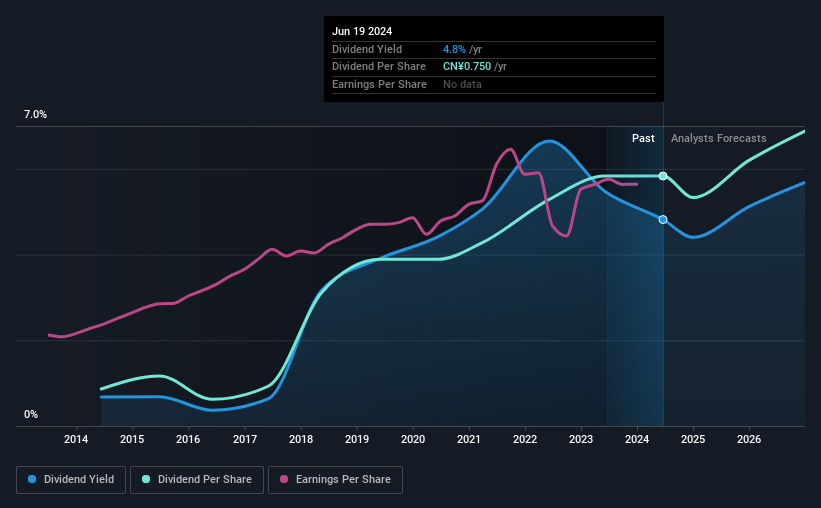Screen dimensions: 821x508
Task: Click the 2018 x-axis label
Action: click(301, 439)
